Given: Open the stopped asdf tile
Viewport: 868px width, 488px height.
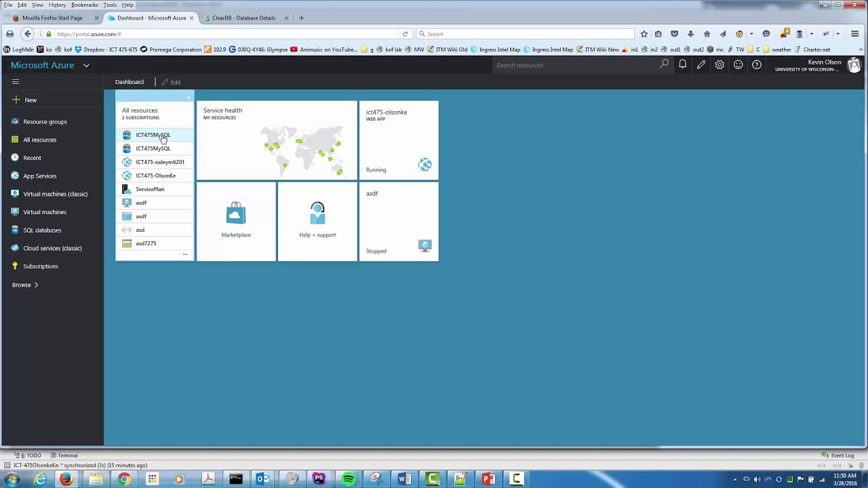Looking at the screenshot, I should 399,221.
